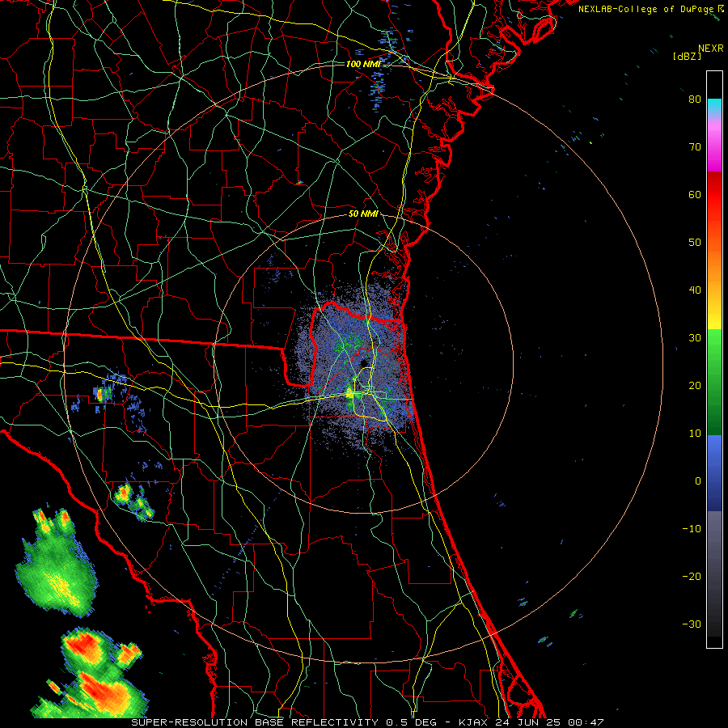Click the [dBZ] unit label
Viewport: 728px width, 728px height.
tap(687, 56)
